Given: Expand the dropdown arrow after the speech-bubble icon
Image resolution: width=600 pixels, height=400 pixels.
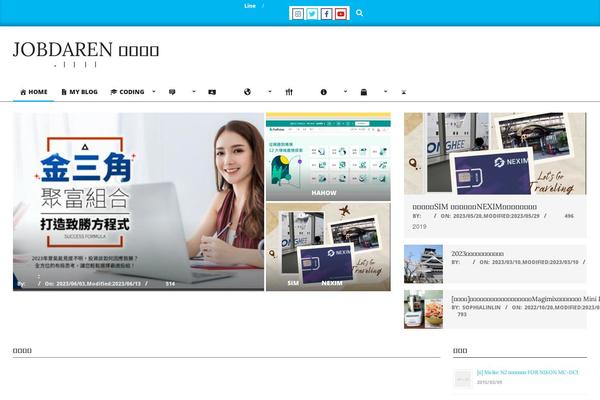Looking at the screenshot, I should pos(194,91).
